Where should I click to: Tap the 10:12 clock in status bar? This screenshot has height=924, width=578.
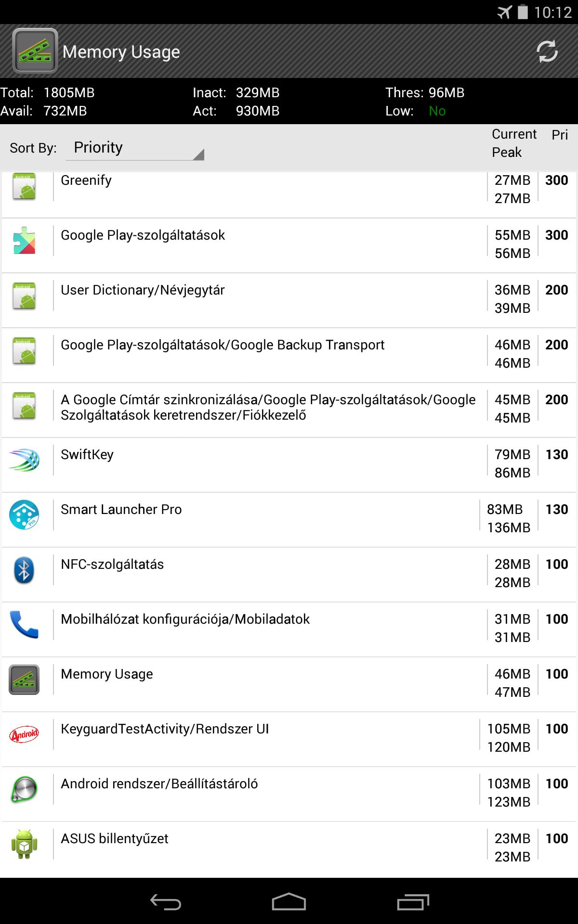point(553,12)
